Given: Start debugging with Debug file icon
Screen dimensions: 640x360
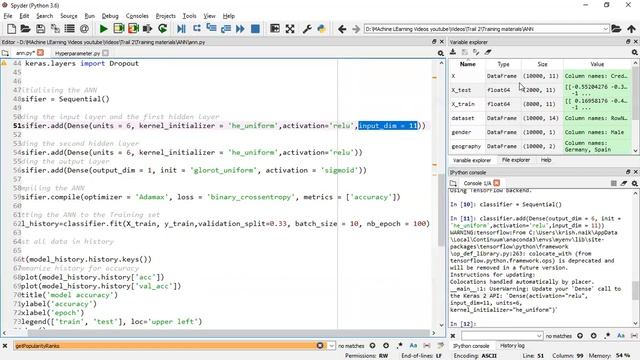Looking at the screenshot, I should point(182,29).
